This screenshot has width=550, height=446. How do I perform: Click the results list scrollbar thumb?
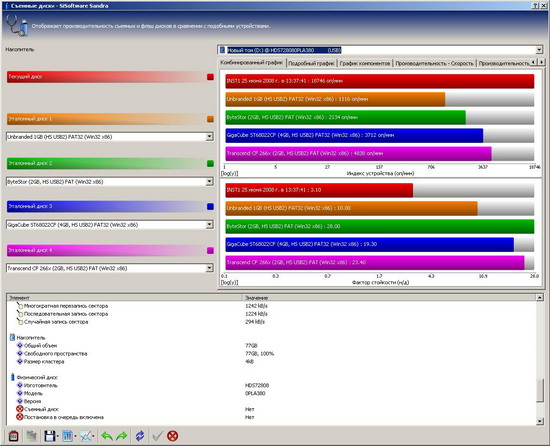[x=539, y=390]
